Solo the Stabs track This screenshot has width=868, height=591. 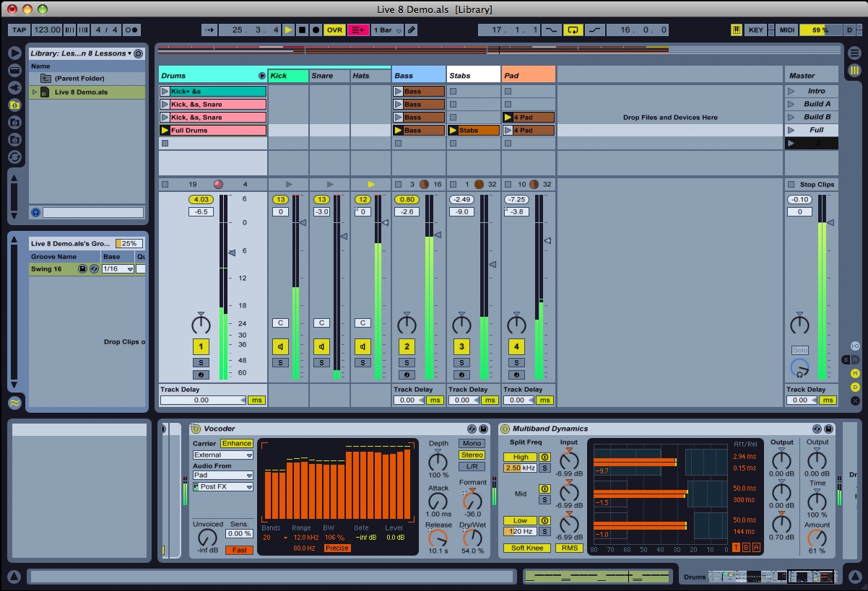coord(461,362)
